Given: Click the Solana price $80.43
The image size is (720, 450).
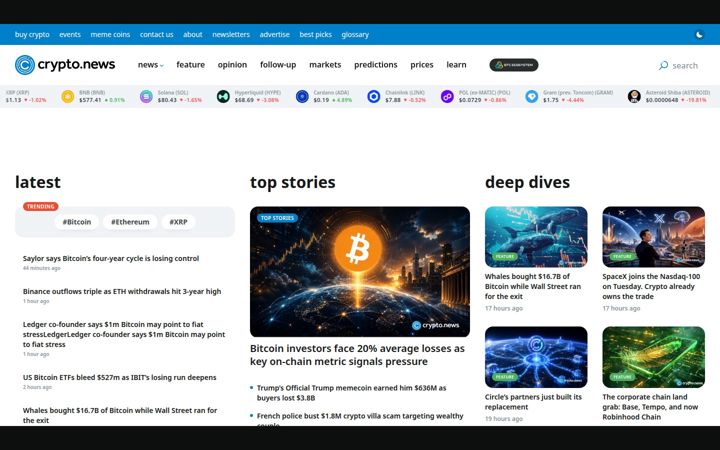Looking at the screenshot, I should pos(167,100).
